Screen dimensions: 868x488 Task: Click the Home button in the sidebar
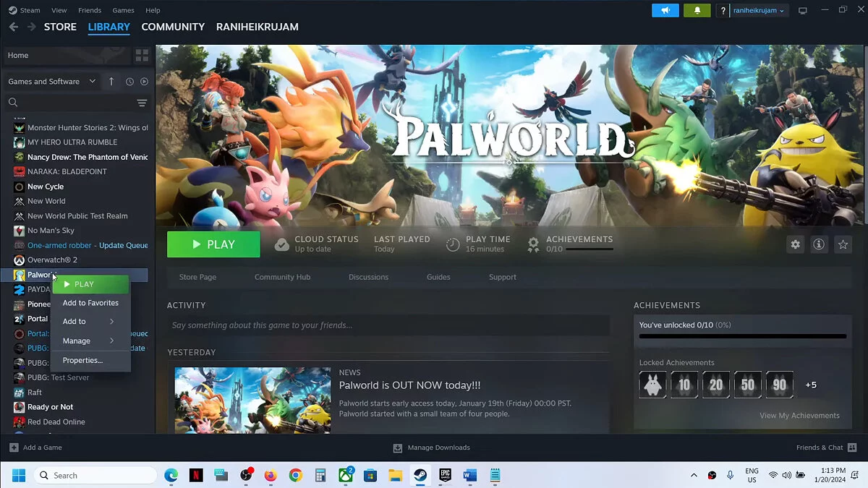(67, 56)
